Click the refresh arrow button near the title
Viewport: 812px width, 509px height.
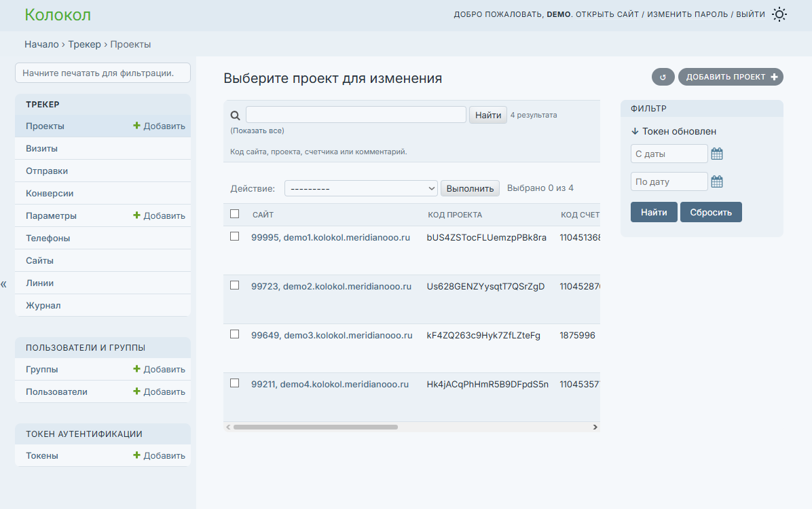[x=663, y=77]
